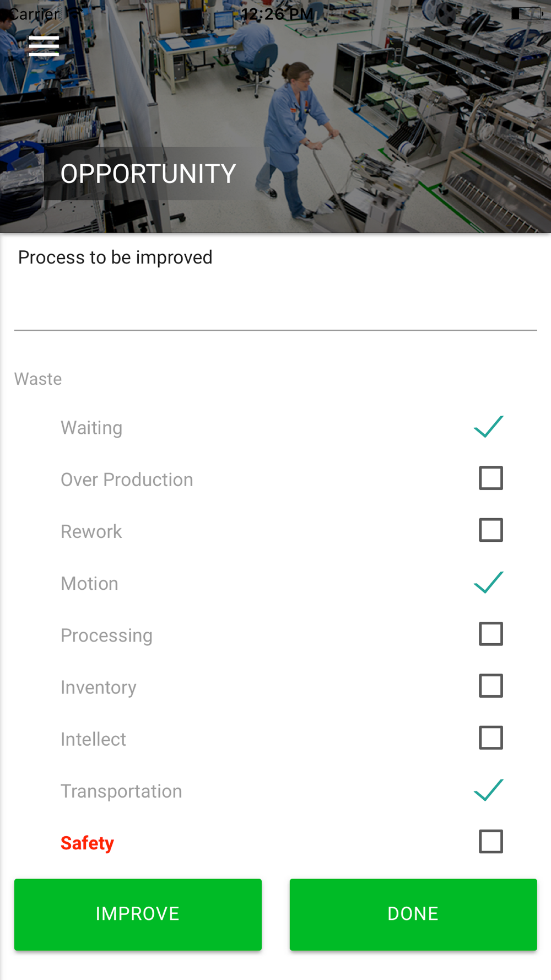Click the battery status icon
Screen dimensions: 551x980
526,13
